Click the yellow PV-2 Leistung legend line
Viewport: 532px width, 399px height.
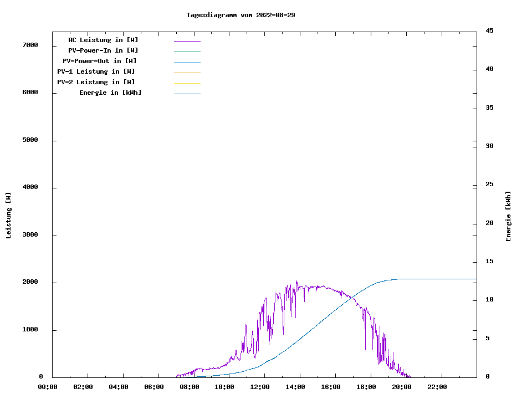pyautogui.click(x=187, y=83)
